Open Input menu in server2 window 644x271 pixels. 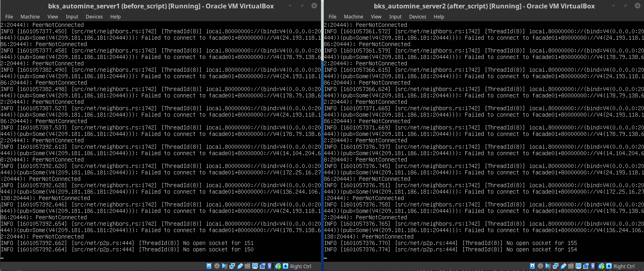[x=396, y=17]
